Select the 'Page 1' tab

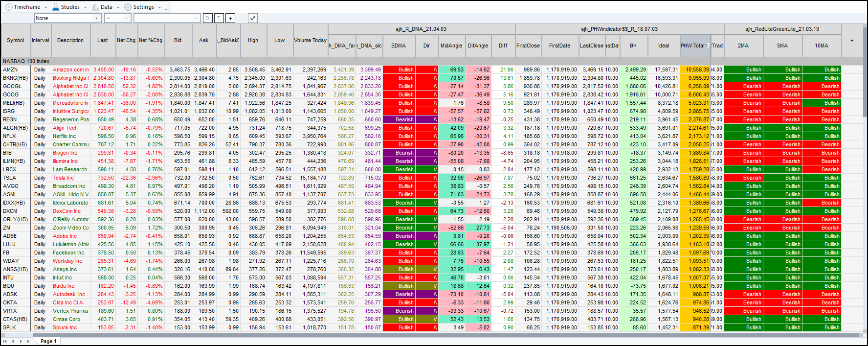(48, 341)
